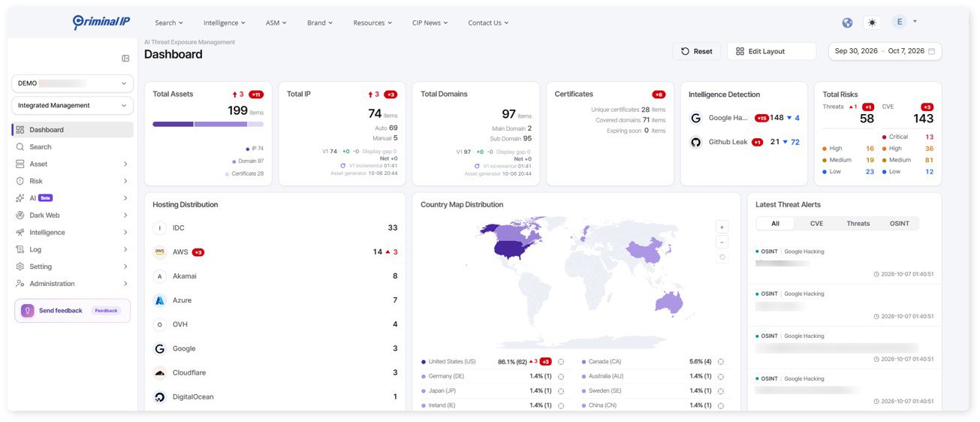
Task: Toggle the light/dark theme sun button
Action: click(872, 23)
